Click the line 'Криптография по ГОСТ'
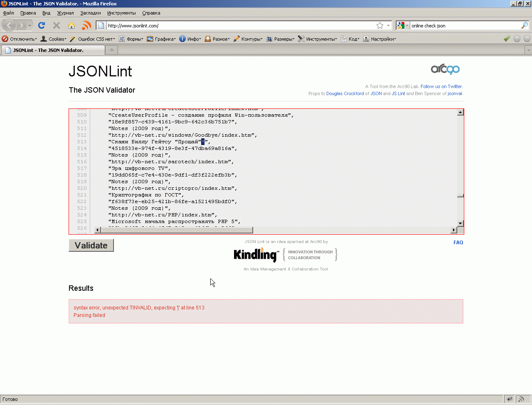 pyautogui.click(x=146, y=195)
